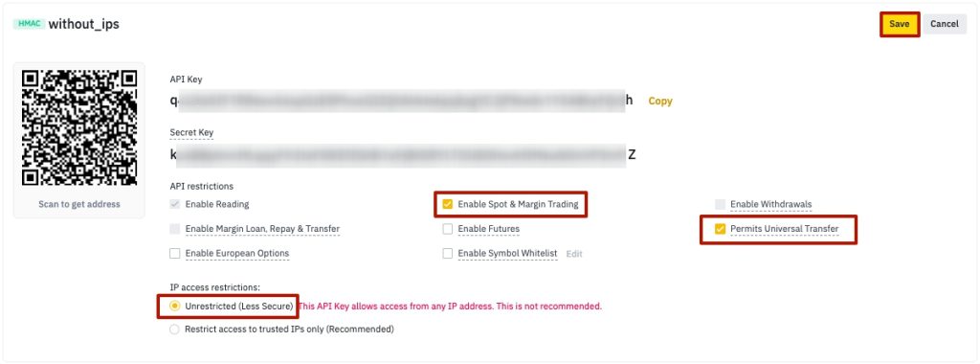This screenshot has width=980, height=364.
Task: Click the Save button
Action: pos(899,24)
